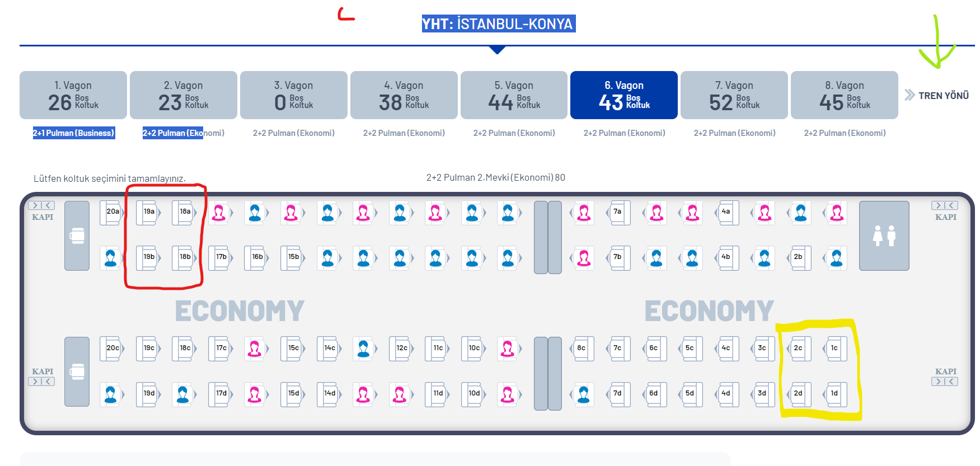Open the 7. Vagon with 52 seats
Screen dimensions: 980x466
click(734, 95)
